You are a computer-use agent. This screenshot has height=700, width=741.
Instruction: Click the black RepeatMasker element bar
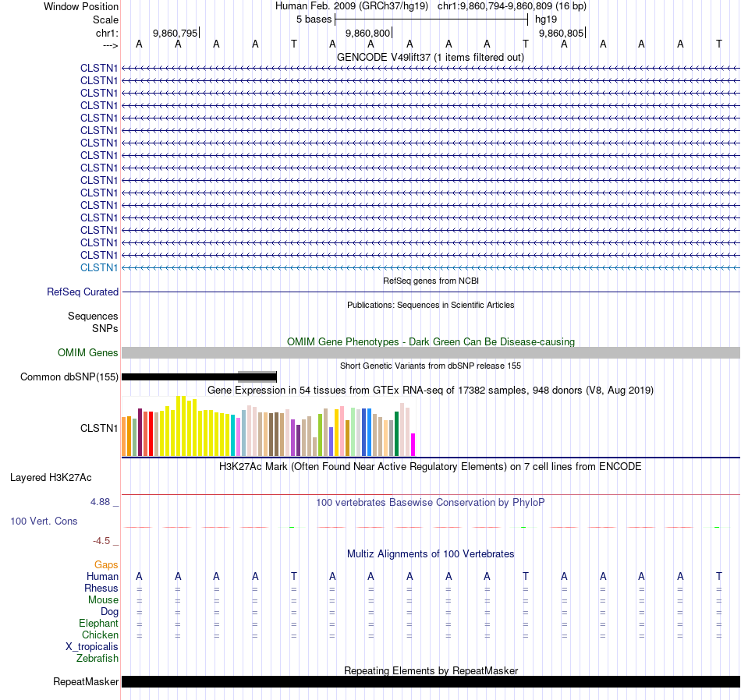point(431,681)
